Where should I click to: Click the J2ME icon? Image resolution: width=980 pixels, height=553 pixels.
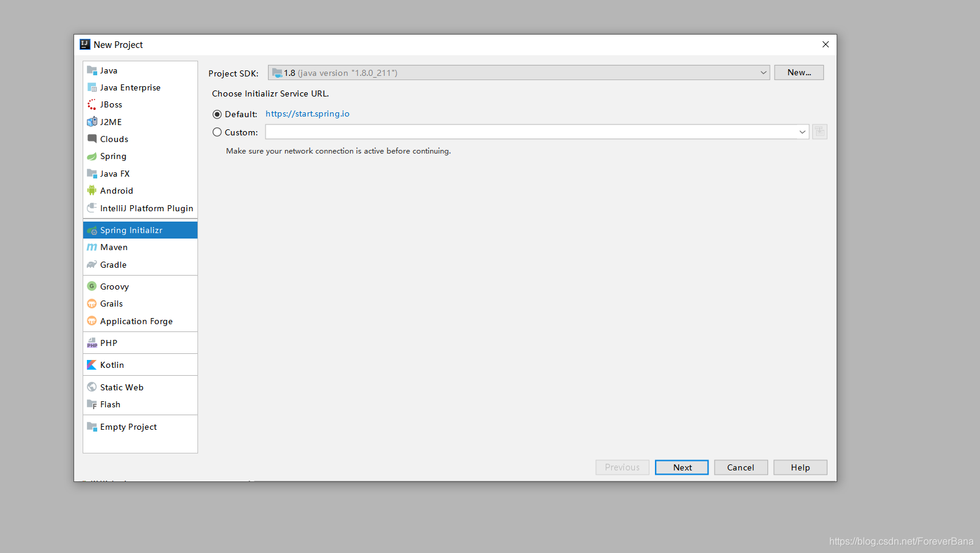pyautogui.click(x=92, y=121)
